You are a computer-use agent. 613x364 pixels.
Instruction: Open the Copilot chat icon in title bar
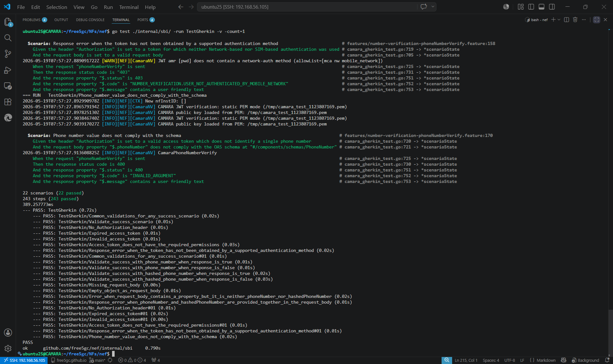click(424, 7)
